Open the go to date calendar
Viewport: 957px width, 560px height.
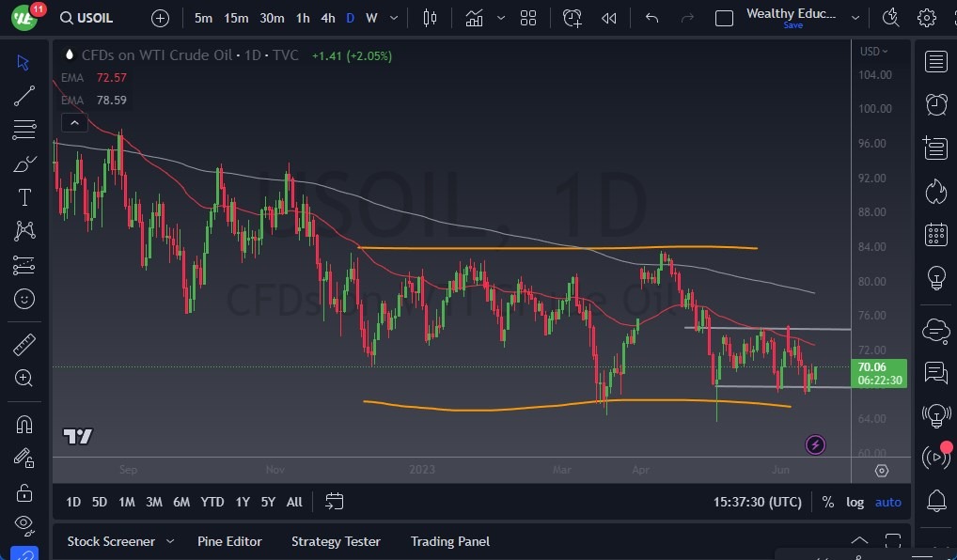335,502
